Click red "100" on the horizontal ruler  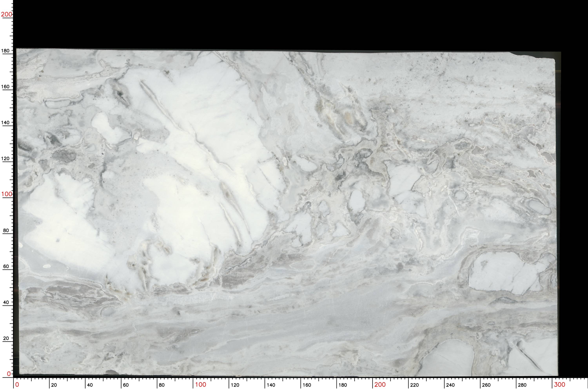click(201, 385)
